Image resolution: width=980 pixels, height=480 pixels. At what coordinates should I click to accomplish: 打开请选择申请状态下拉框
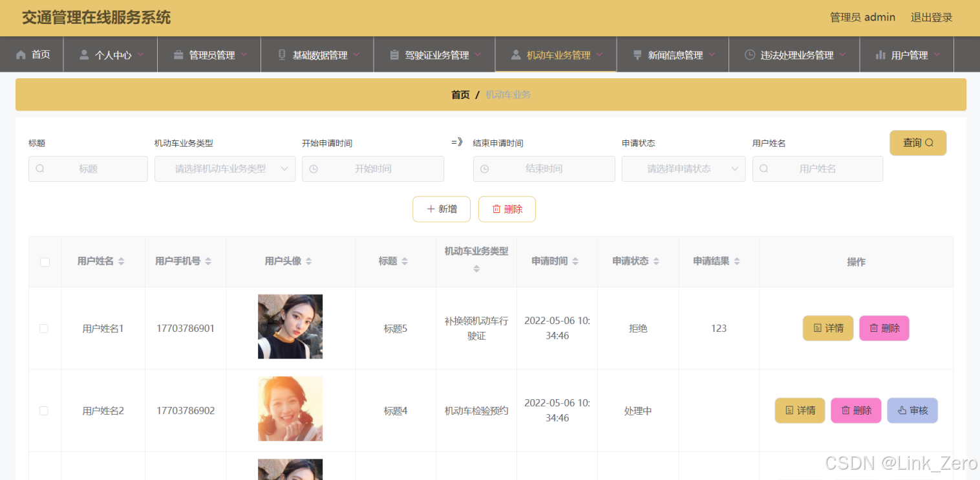pyautogui.click(x=683, y=169)
